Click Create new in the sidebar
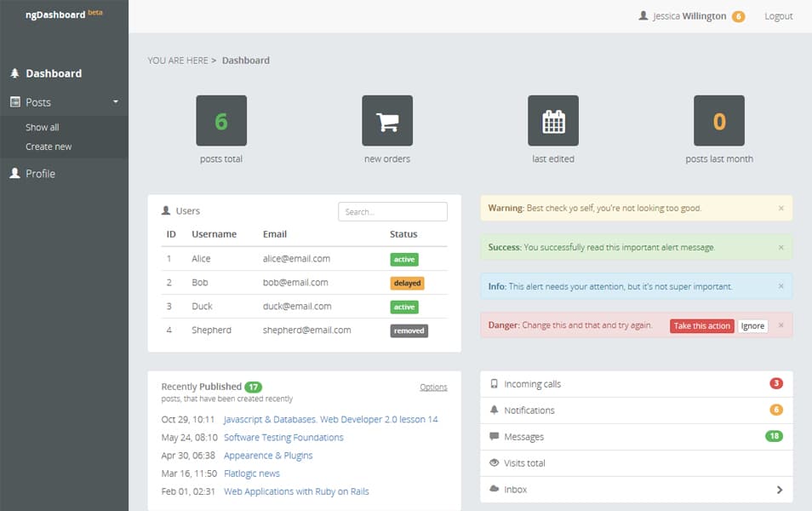Viewport: 812px width, 511px height. tap(50, 146)
